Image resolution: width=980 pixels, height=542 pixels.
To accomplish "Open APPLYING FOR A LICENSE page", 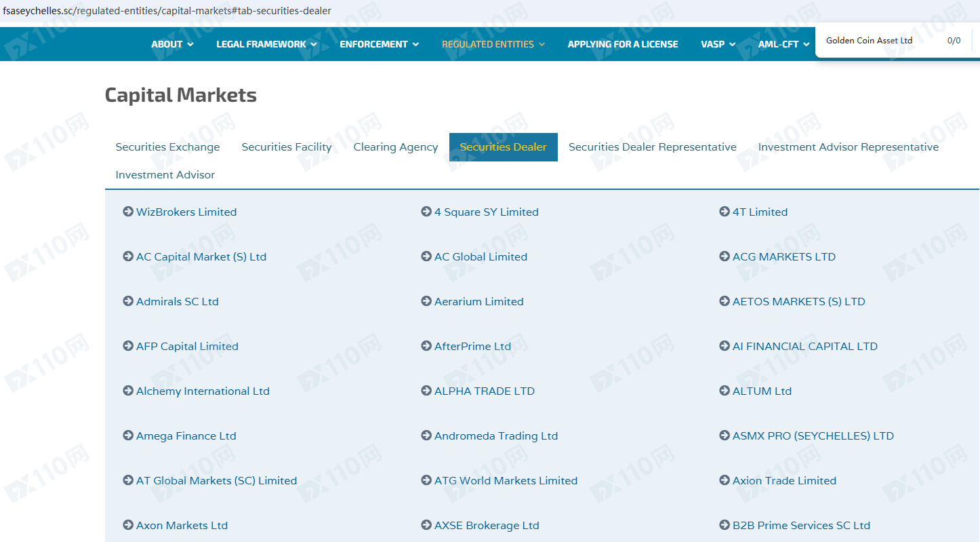I will point(623,44).
